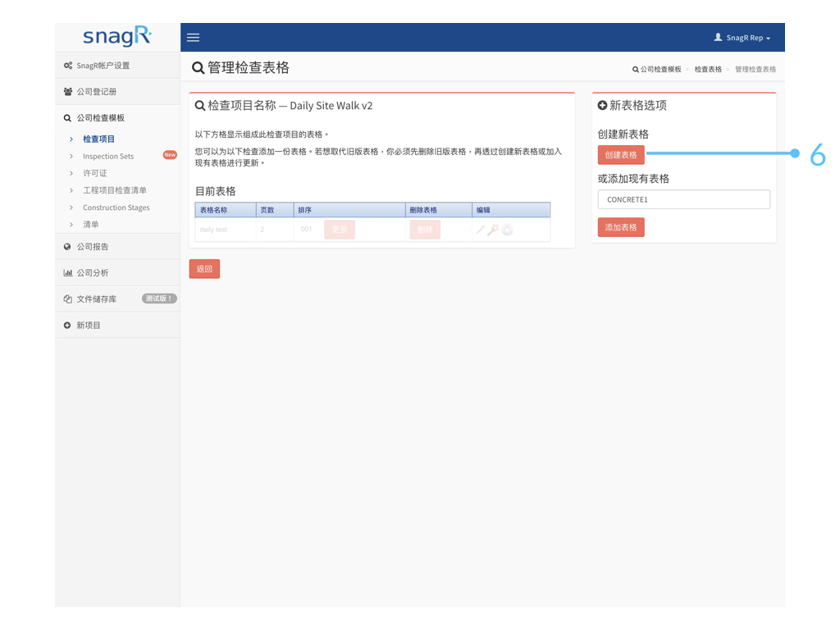
Task: Click the pencil edit icon in daily test row
Action: 480,230
